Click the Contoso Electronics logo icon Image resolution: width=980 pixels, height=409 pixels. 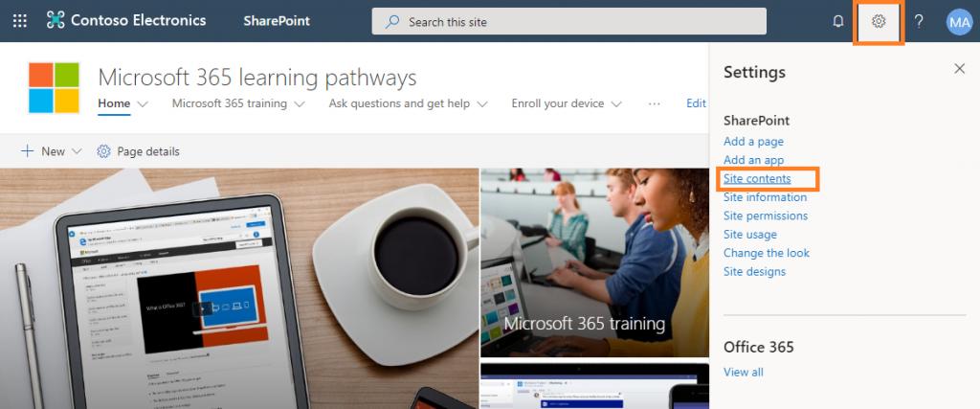click(56, 21)
